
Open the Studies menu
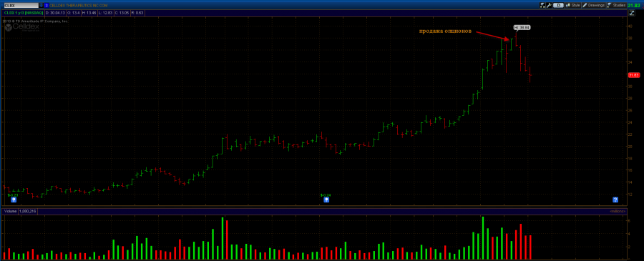pyautogui.click(x=617, y=5)
